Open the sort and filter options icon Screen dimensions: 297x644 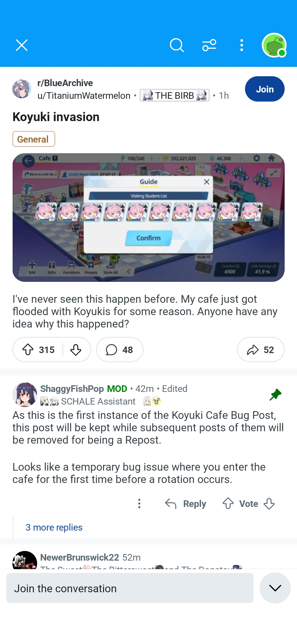coord(209,45)
